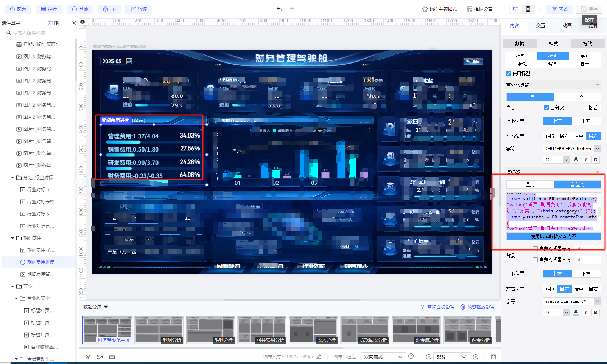The height and width of the screenshot is (364, 607).
Task: Click the 保存 save button
Action: pos(589,9)
